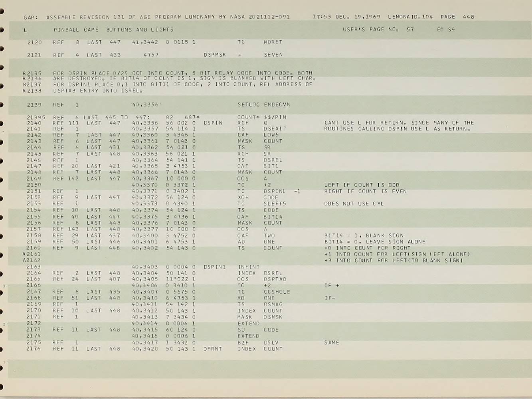Click the operand 'TWO' on line 2158

(269, 235)
